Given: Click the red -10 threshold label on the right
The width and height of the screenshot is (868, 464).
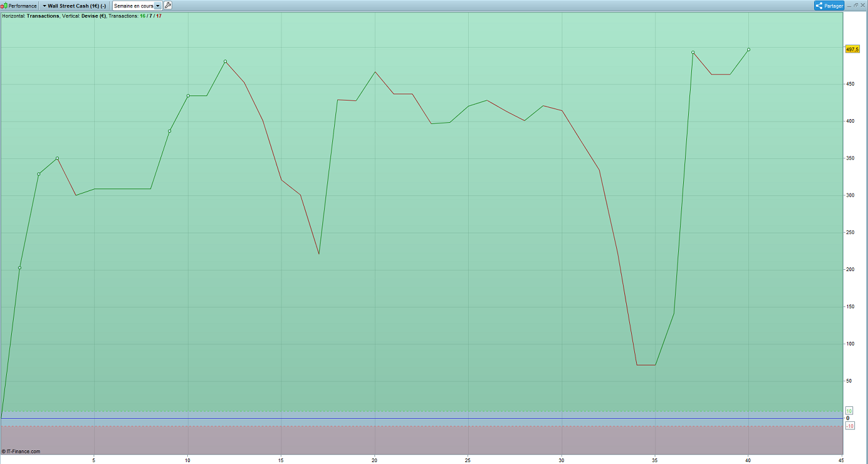Looking at the screenshot, I should (850, 426).
